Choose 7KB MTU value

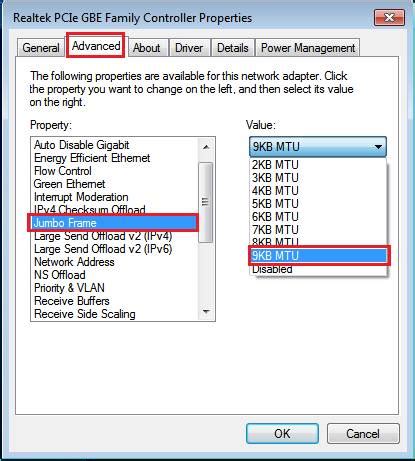[x=318, y=230]
